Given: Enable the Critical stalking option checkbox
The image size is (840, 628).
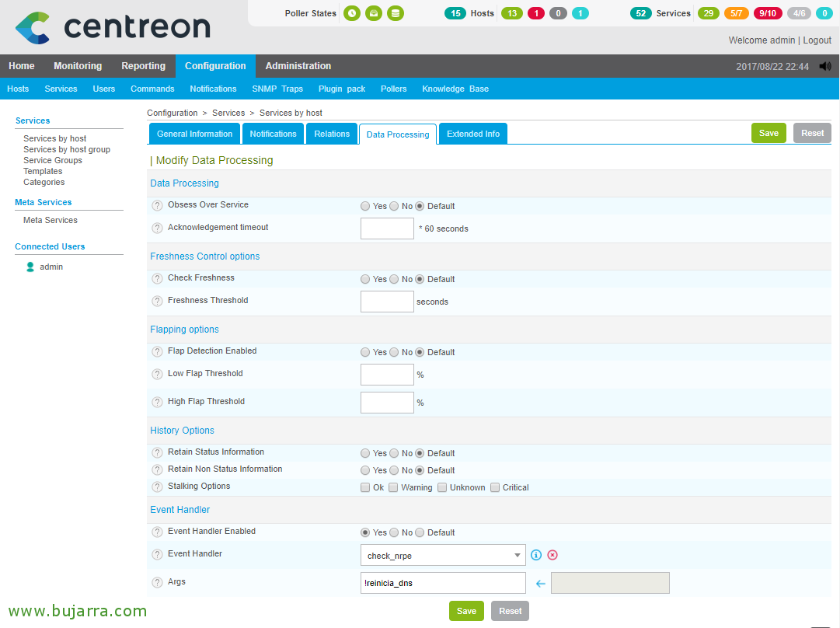Looking at the screenshot, I should [x=495, y=487].
